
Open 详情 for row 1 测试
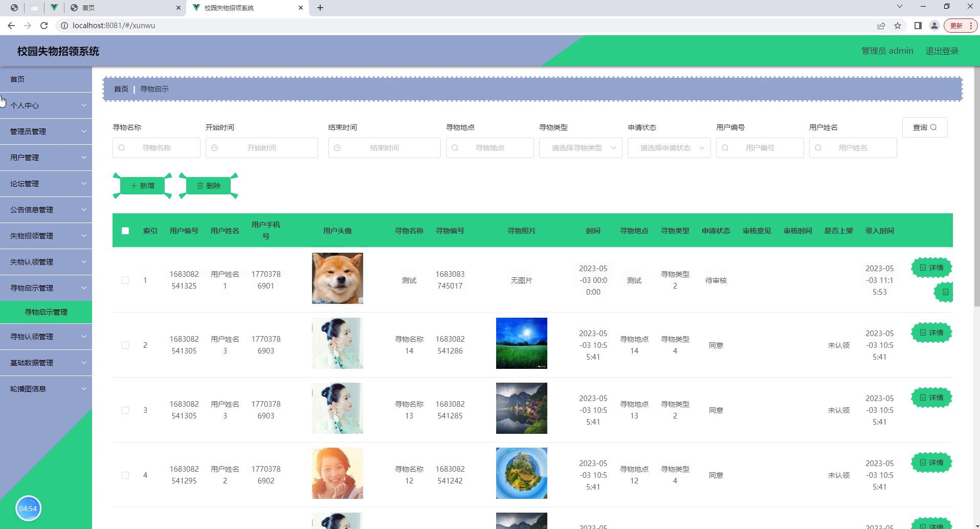(931, 268)
